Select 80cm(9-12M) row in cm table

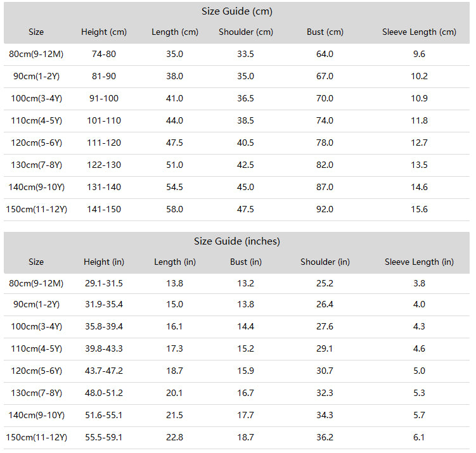click(36, 54)
